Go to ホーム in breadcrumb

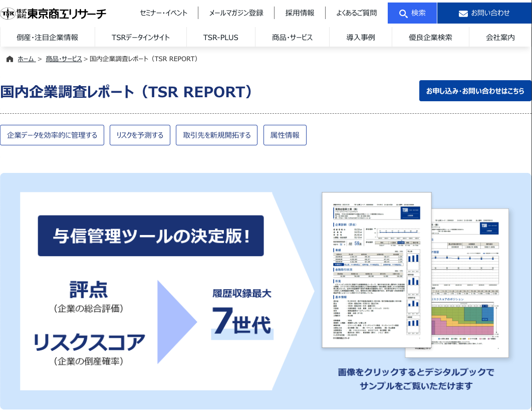tap(27, 59)
